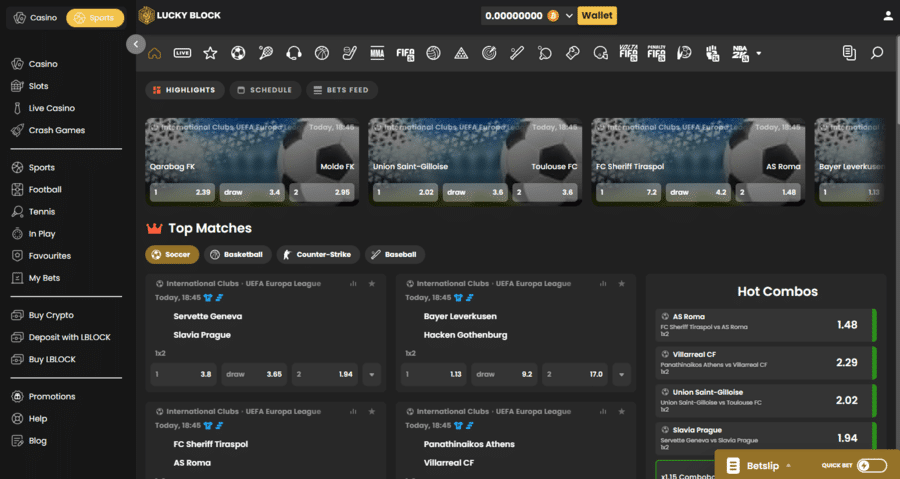The image size is (900, 479).
Task: Bet on Bayer Leverkusen at 1.13
Action: point(433,375)
